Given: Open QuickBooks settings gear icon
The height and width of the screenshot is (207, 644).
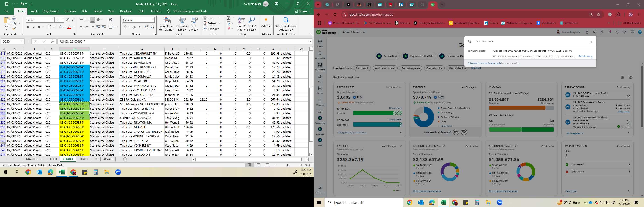Looking at the screenshot, I should coord(625,32).
